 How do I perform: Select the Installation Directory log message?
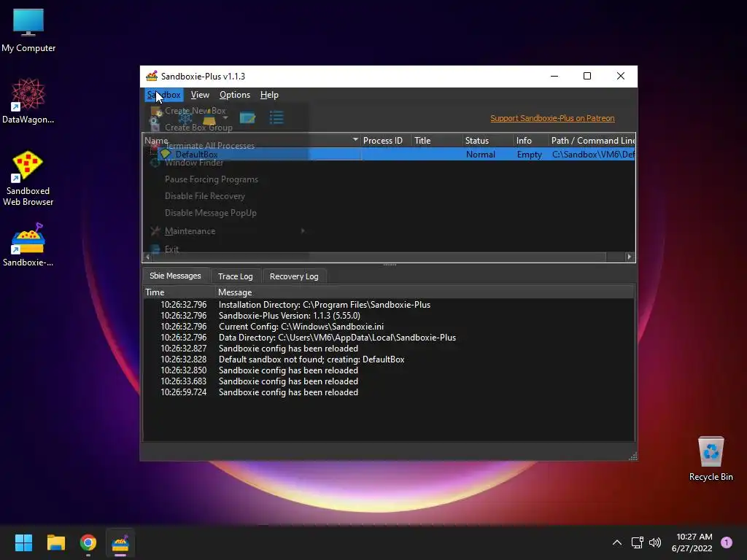(325, 305)
